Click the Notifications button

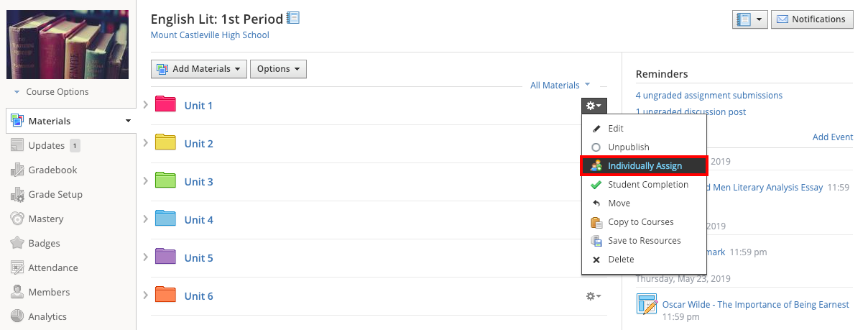pyautogui.click(x=812, y=19)
